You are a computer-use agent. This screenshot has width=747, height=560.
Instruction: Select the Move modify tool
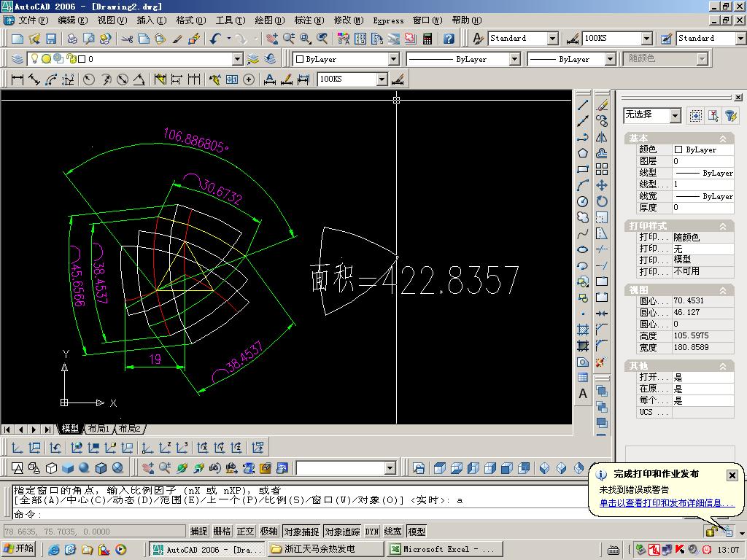point(602,185)
